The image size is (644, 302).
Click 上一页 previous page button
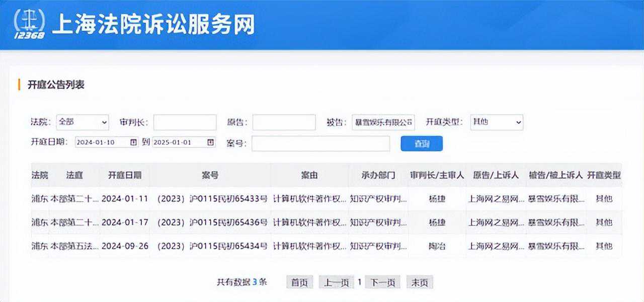(x=337, y=282)
